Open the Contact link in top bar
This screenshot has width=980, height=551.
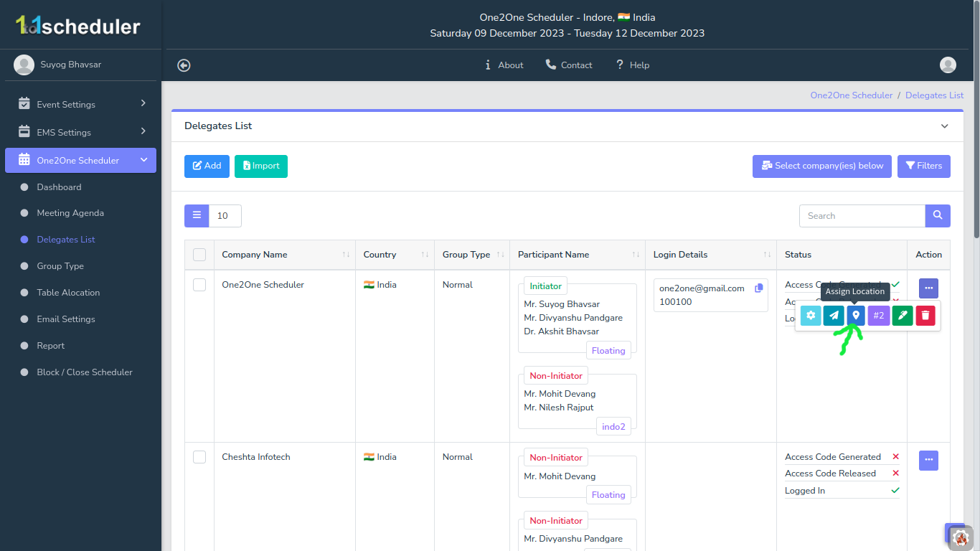[x=569, y=65]
